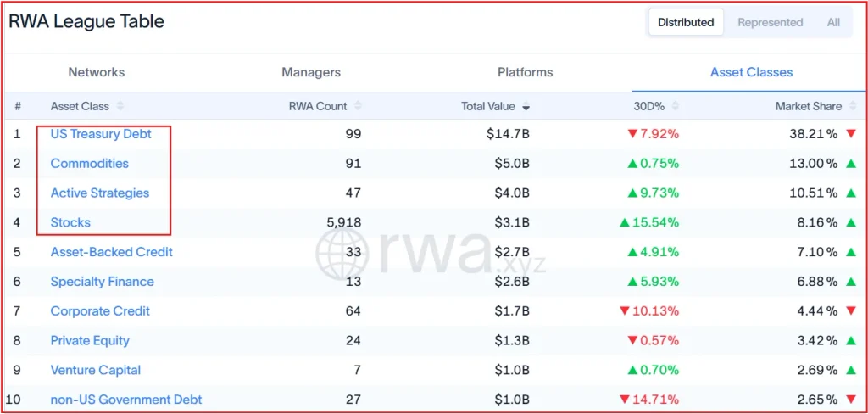Click the $3.1B total value cell

pos(512,222)
